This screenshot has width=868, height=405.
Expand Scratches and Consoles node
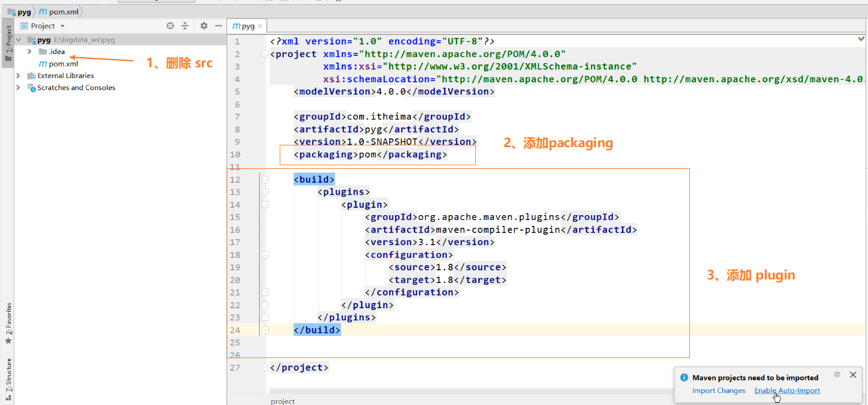pyautogui.click(x=19, y=88)
